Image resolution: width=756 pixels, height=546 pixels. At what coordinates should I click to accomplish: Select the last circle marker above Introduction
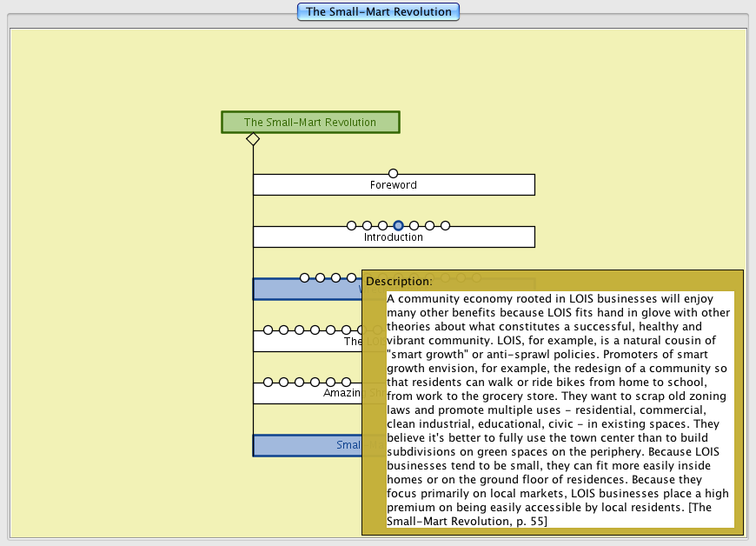coord(445,226)
